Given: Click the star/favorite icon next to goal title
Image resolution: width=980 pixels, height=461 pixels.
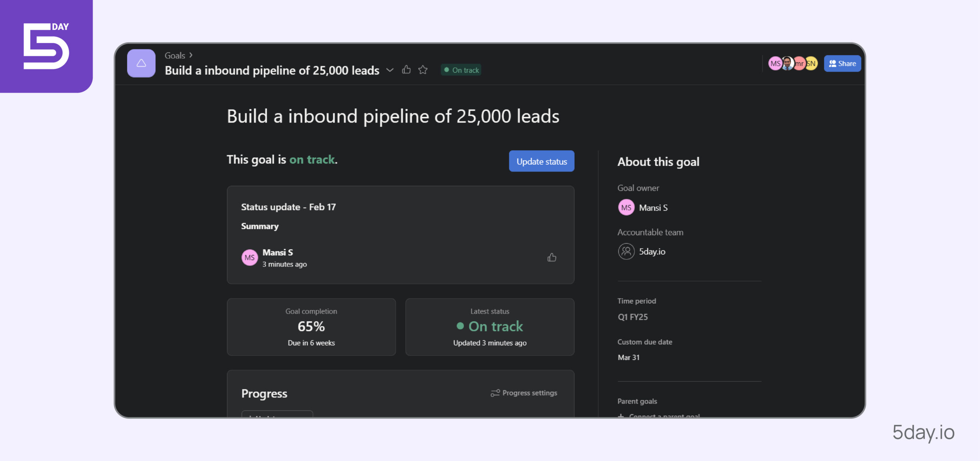Looking at the screenshot, I should click(422, 69).
